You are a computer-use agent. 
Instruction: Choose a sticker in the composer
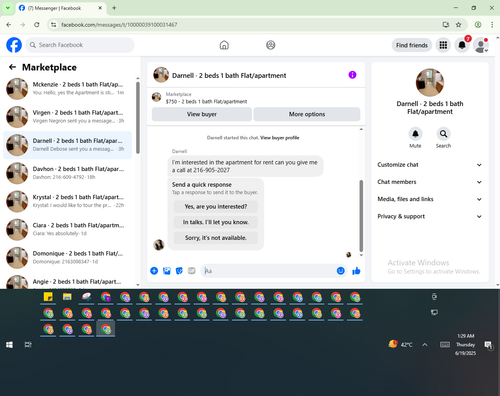179,271
